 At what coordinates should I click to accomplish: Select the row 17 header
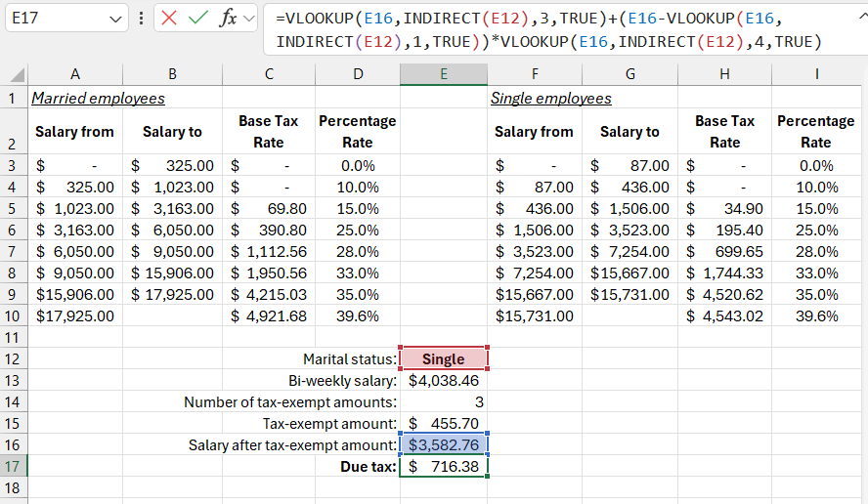(x=13, y=466)
